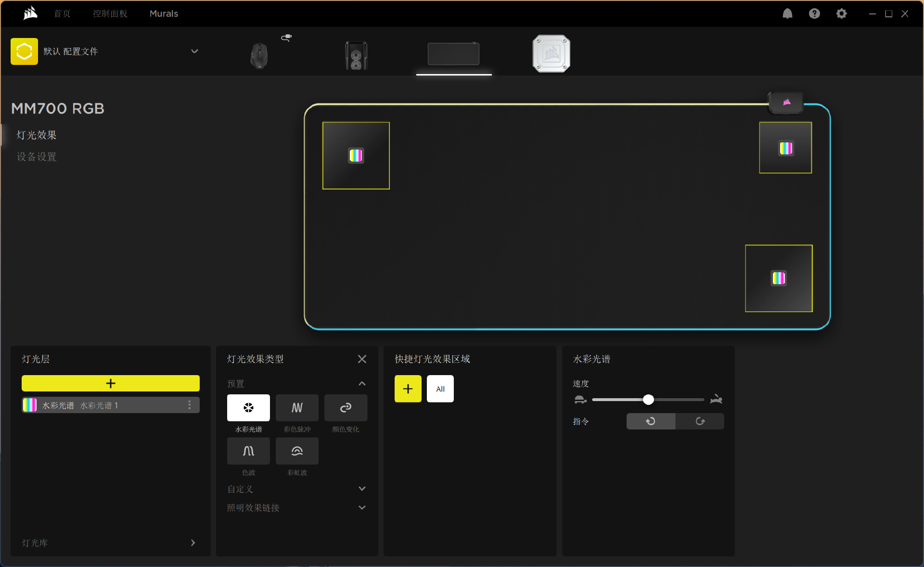
Task: Pick the 颜色变化 effect icon
Action: (346, 408)
